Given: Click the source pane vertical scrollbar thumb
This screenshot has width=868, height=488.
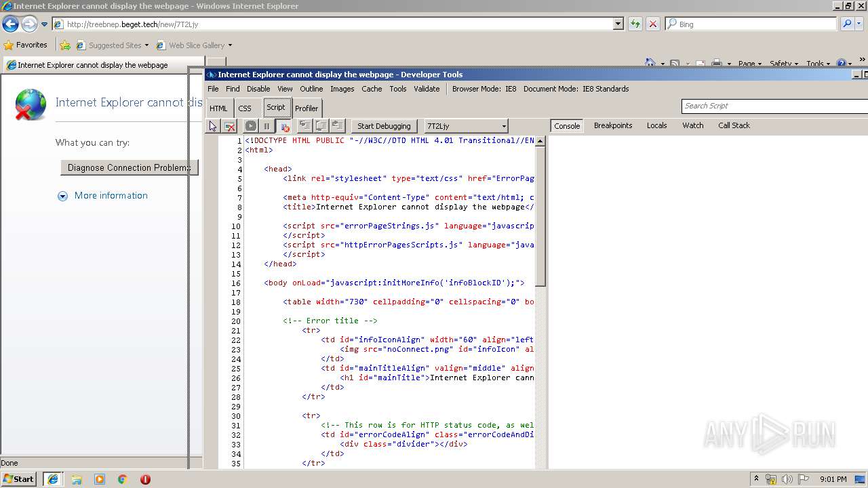Looking at the screenshot, I should (540, 216).
